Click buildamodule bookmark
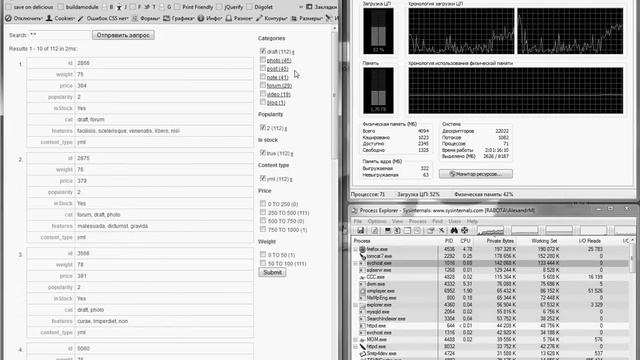Viewport: 640px width, 360px height. pyautogui.click(x=78, y=7)
